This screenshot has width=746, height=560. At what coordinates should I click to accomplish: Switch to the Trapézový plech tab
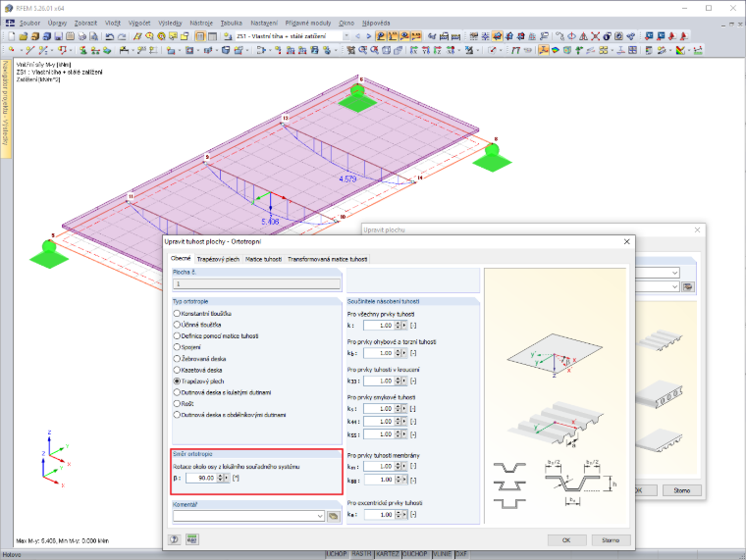(218, 259)
